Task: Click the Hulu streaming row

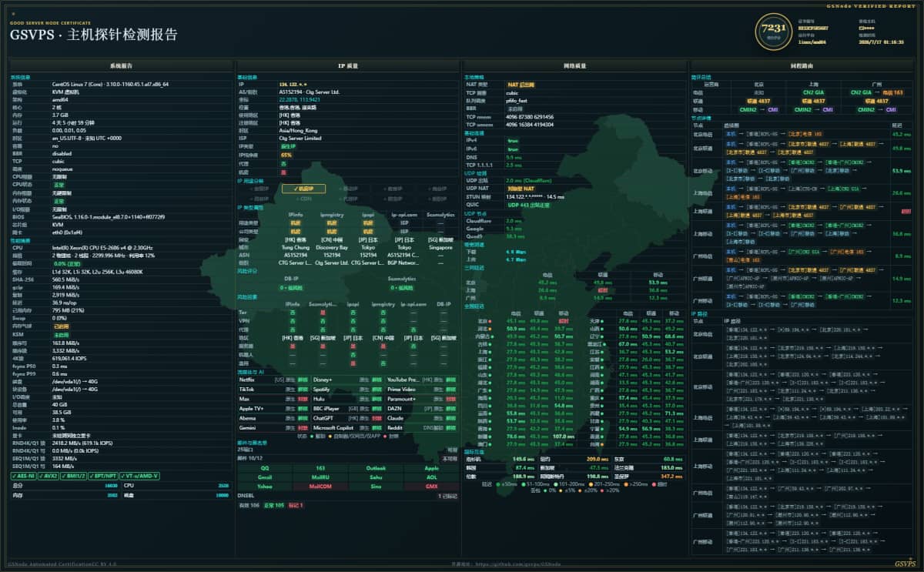Action: point(347,399)
